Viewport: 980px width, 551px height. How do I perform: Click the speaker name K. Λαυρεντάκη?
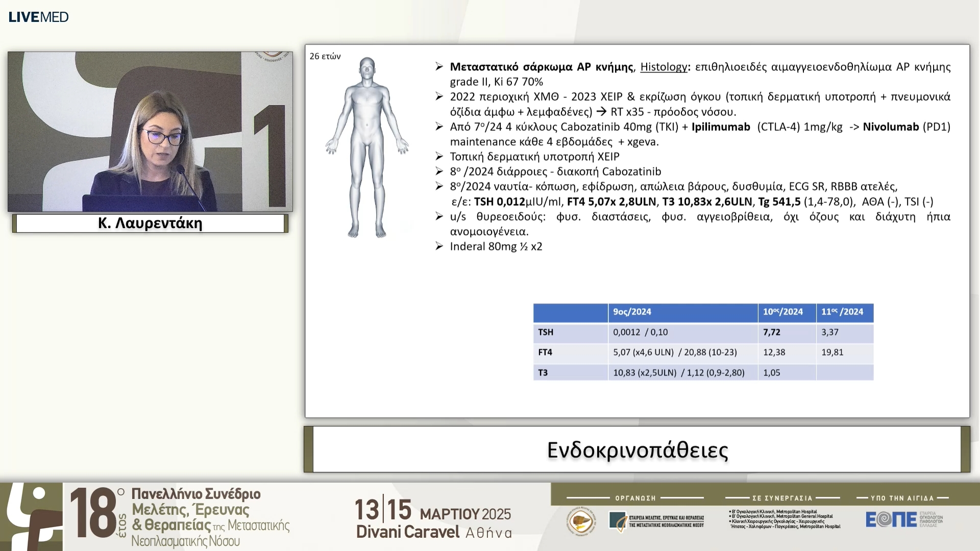pos(150,223)
